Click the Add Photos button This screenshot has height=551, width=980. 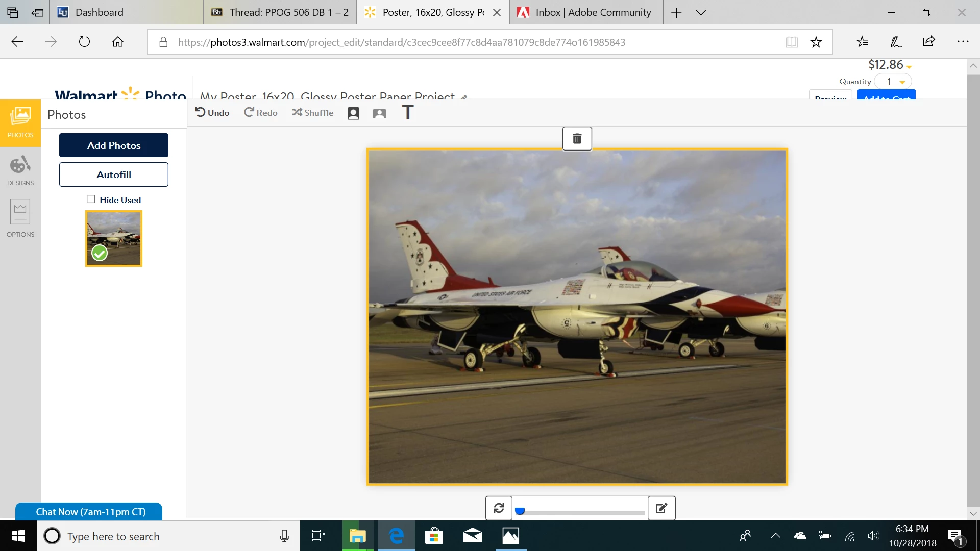[x=114, y=145]
